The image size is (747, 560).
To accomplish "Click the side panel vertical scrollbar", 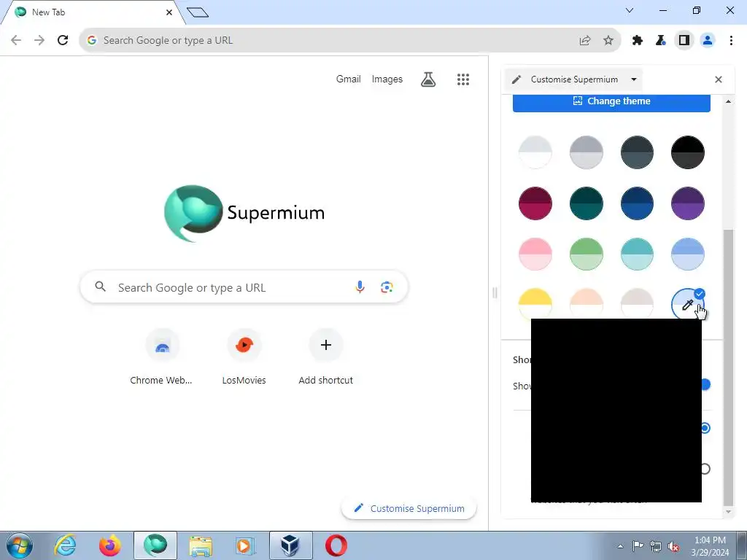I will tap(728, 367).
